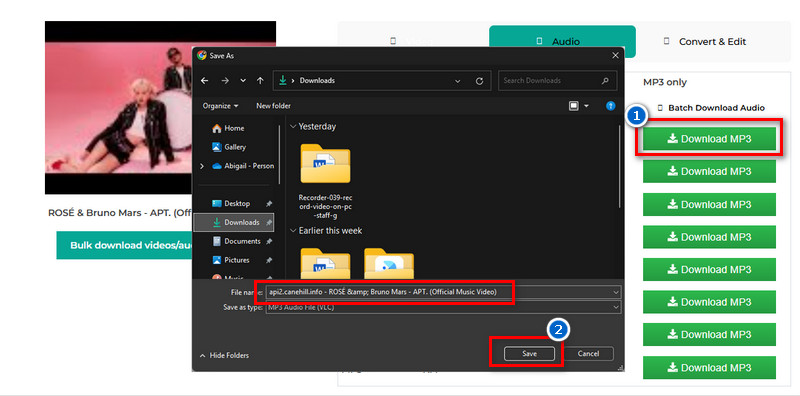The width and height of the screenshot is (800, 396).
Task: Click the MP3 only label
Action: click(x=665, y=82)
